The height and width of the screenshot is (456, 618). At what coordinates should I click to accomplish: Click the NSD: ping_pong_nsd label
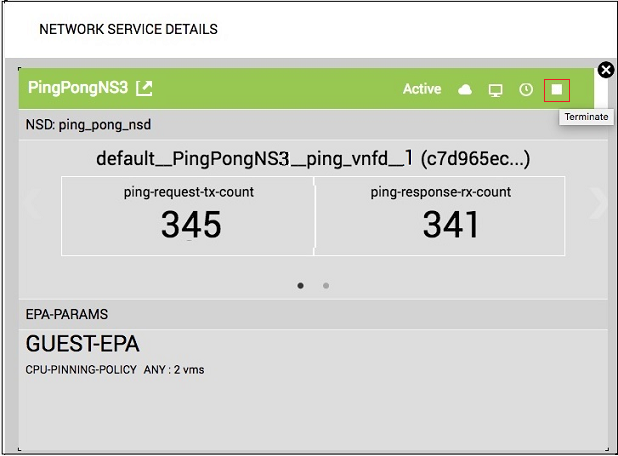89,125
